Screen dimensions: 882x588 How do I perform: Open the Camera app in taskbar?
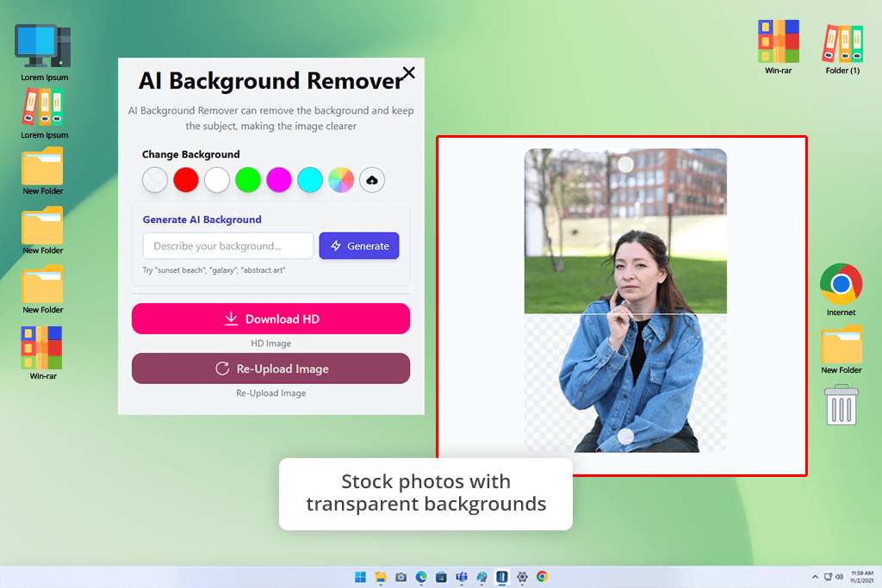(401, 577)
